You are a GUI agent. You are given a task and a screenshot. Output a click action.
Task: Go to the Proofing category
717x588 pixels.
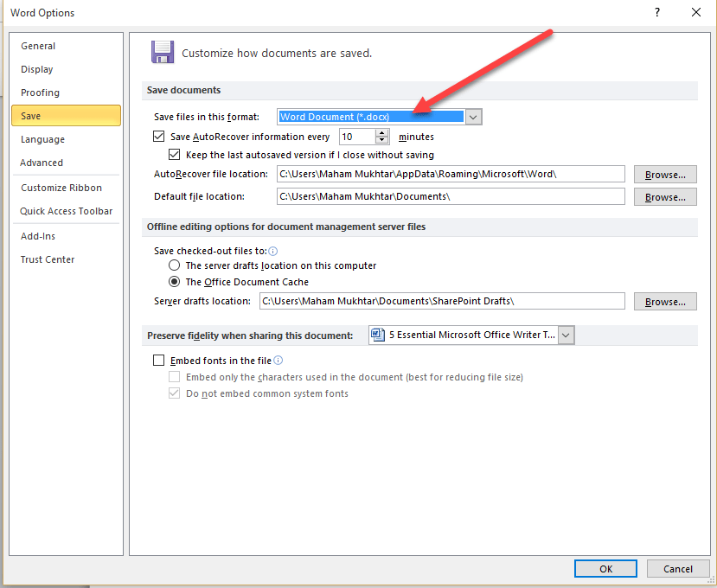[41, 93]
